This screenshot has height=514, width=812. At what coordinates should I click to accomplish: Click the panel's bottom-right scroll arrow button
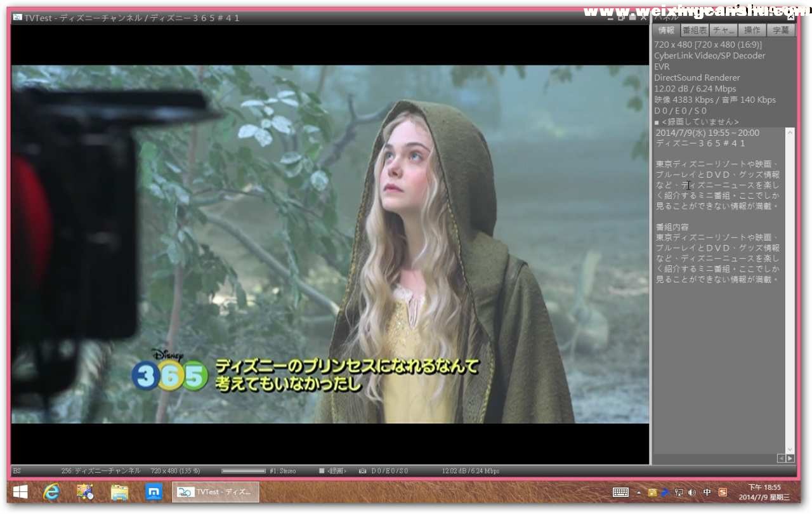pyautogui.click(x=790, y=458)
